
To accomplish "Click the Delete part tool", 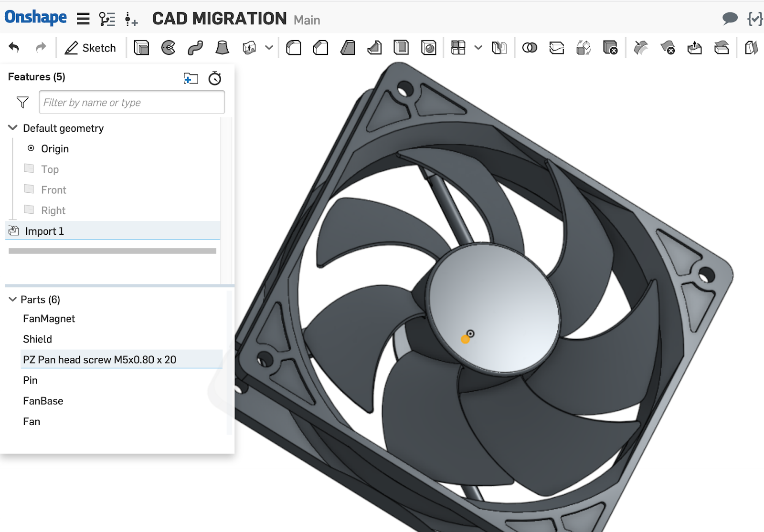I will point(610,48).
